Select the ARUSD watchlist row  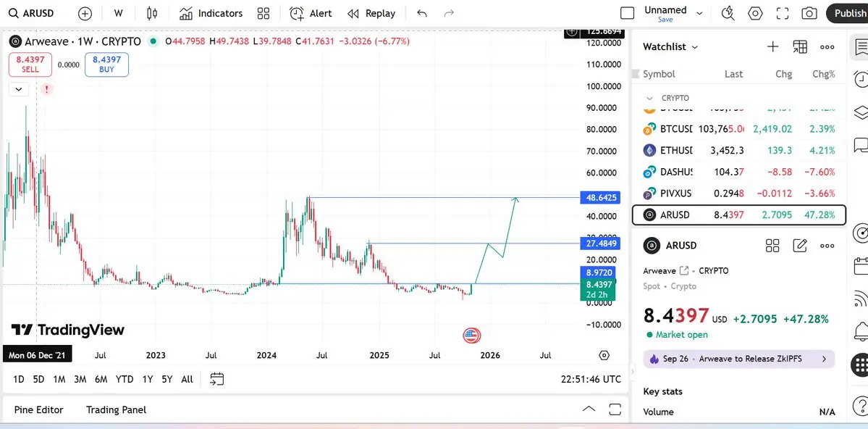point(739,215)
